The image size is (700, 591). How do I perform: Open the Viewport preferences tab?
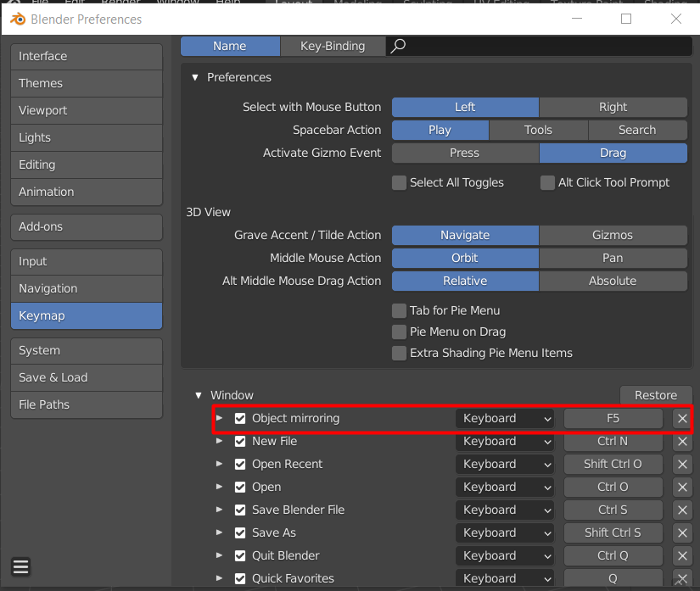coord(87,110)
